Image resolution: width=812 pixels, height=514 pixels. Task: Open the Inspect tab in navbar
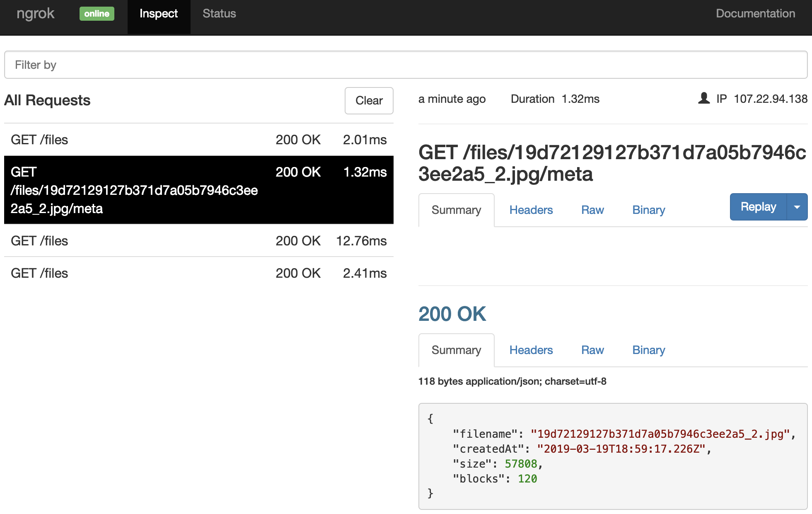[x=159, y=14]
